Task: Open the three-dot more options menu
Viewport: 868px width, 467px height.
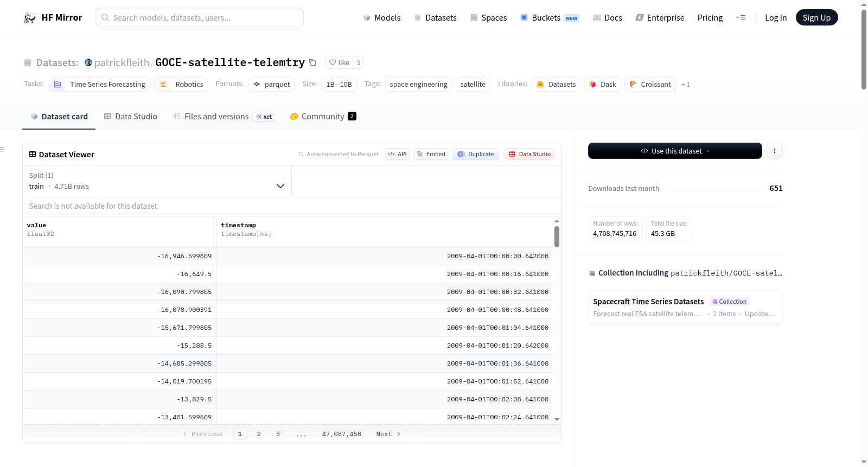Action: click(x=775, y=151)
